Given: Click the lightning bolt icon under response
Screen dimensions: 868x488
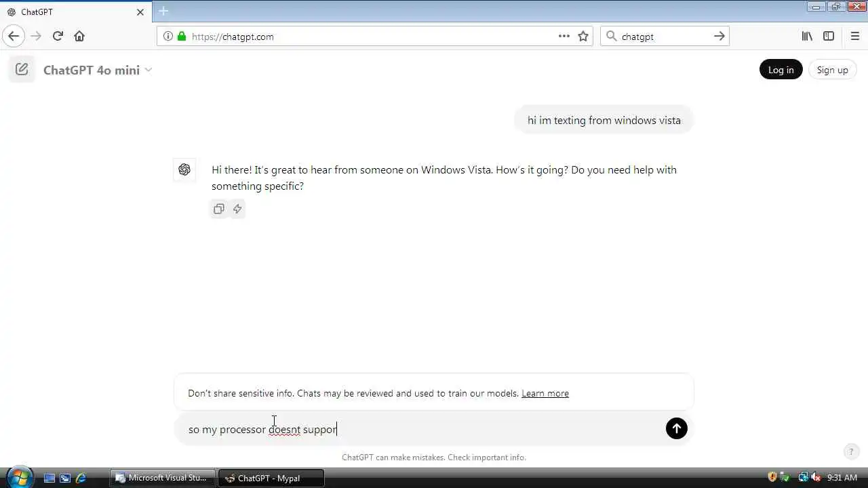Looking at the screenshot, I should 237,209.
